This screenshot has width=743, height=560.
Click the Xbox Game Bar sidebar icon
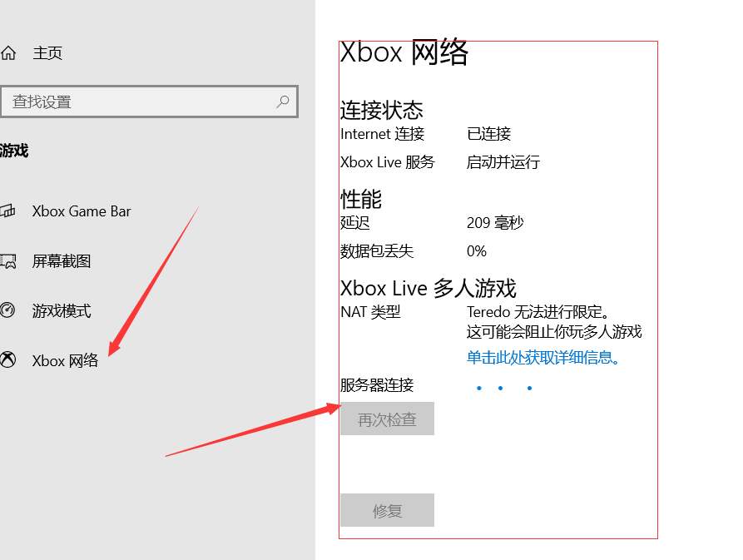pyautogui.click(x=7, y=211)
